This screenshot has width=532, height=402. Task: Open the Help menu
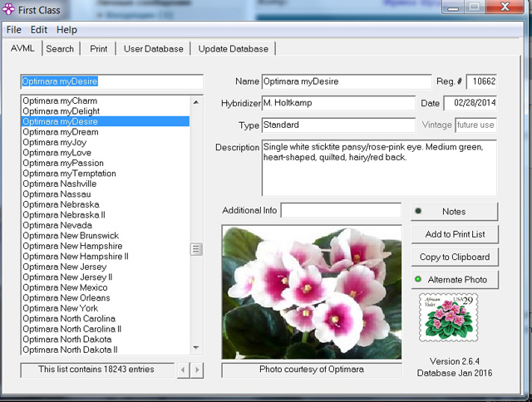pos(66,30)
